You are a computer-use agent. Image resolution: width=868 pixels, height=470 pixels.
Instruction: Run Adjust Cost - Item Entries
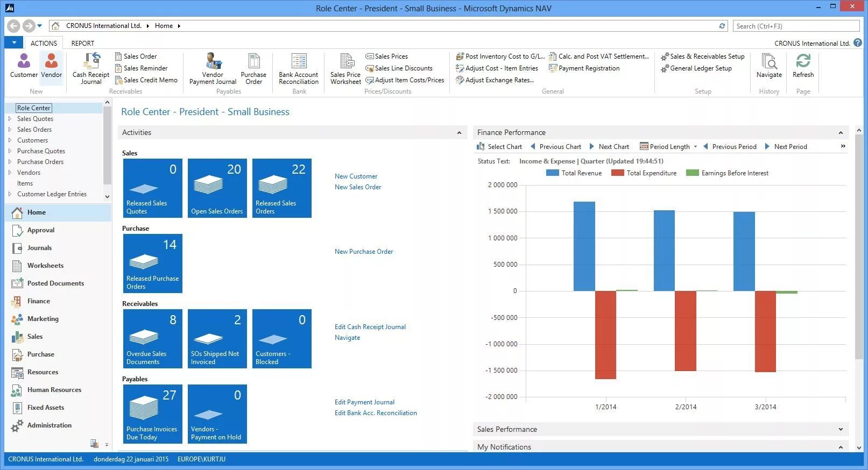click(497, 68)
